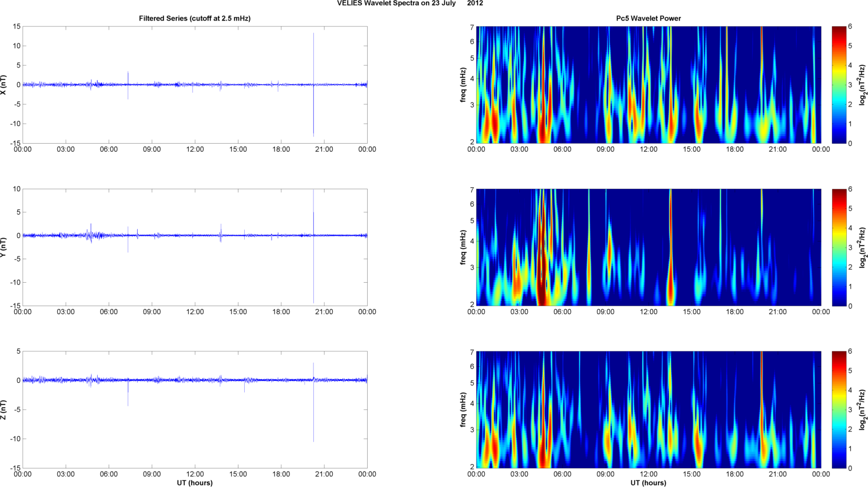
Task: Pick the bottom spectrogram's colorbar
Action: (x=839, y=410)
